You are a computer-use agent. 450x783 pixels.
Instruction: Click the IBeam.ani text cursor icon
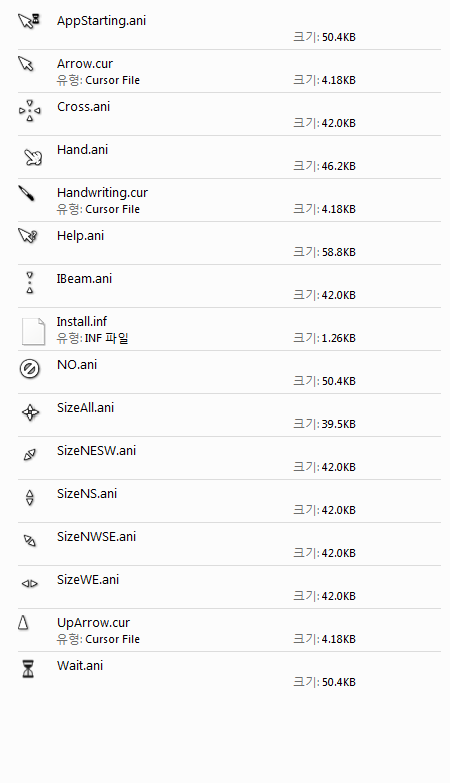pyautogui.click(x=30, y=282)
